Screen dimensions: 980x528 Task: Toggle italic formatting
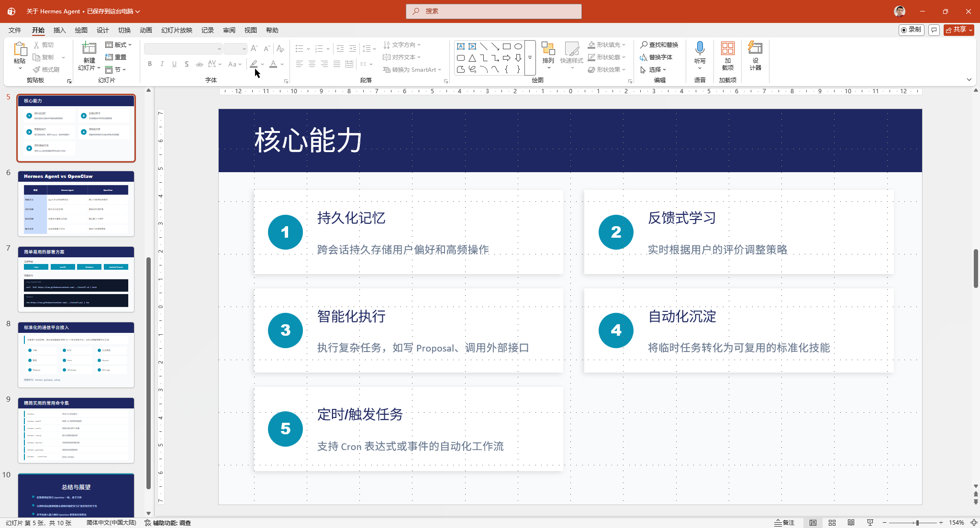pyautogui.click(x=162, y=64)
